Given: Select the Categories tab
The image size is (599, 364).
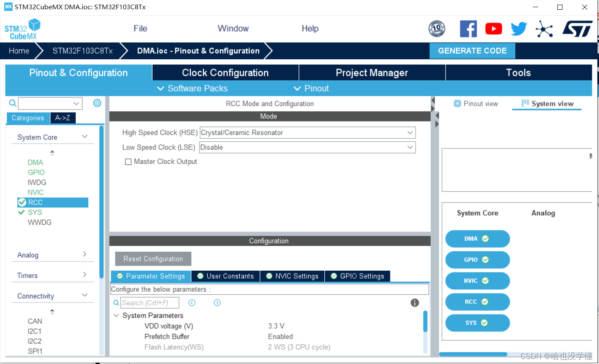Looking at the screenshot, I should (28, 118).
